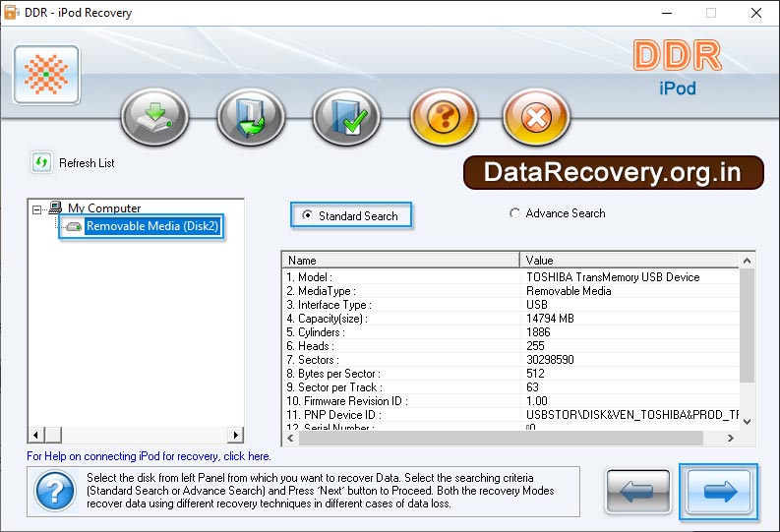Close the DDR iPod Recovery window
Image resolution: width=780 pixels, height=532 pixels.
756,13
